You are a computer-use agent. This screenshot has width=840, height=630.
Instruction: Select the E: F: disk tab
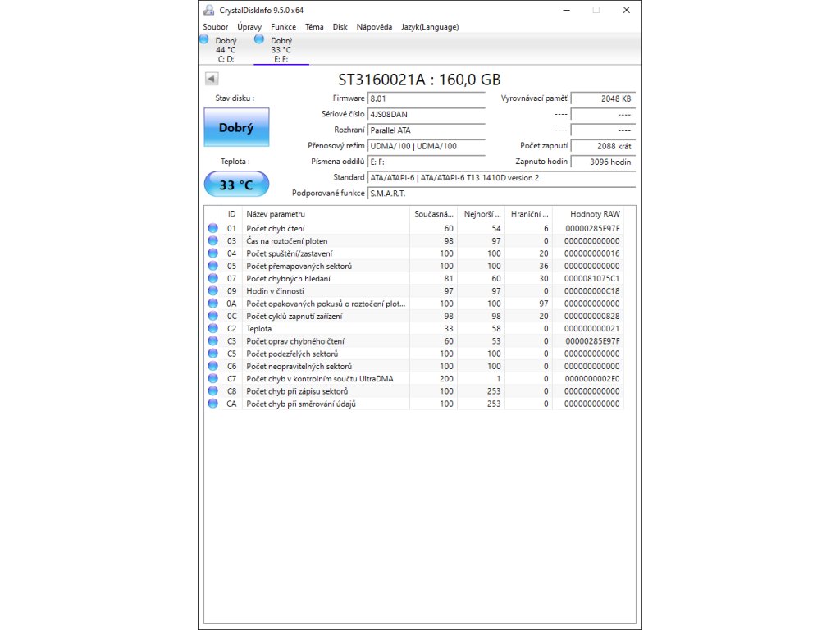tap(281, 49)
